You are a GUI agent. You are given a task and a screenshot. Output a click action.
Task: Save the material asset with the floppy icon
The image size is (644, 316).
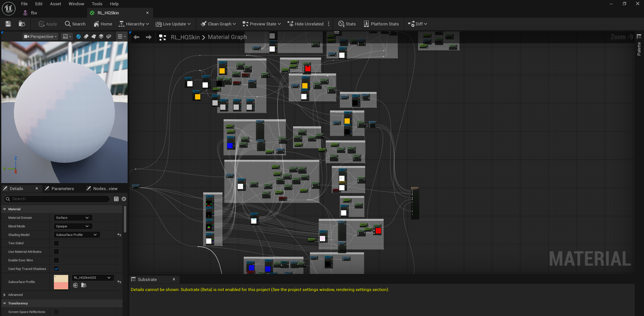tap(8, 24)
